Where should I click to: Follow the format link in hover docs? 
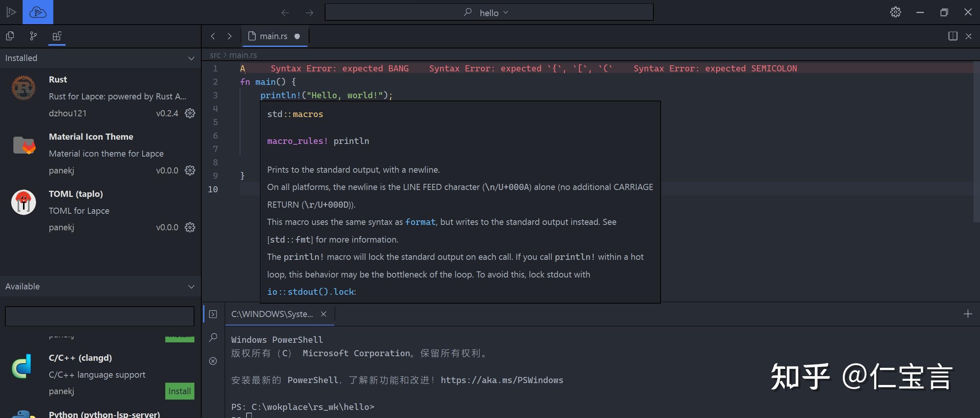tap(420, 222)
